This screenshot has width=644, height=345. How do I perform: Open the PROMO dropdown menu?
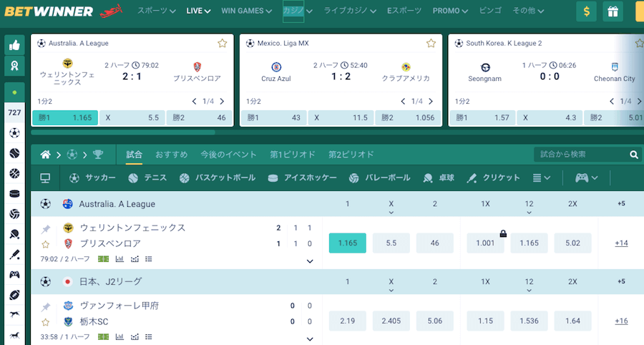pos(450,11)
